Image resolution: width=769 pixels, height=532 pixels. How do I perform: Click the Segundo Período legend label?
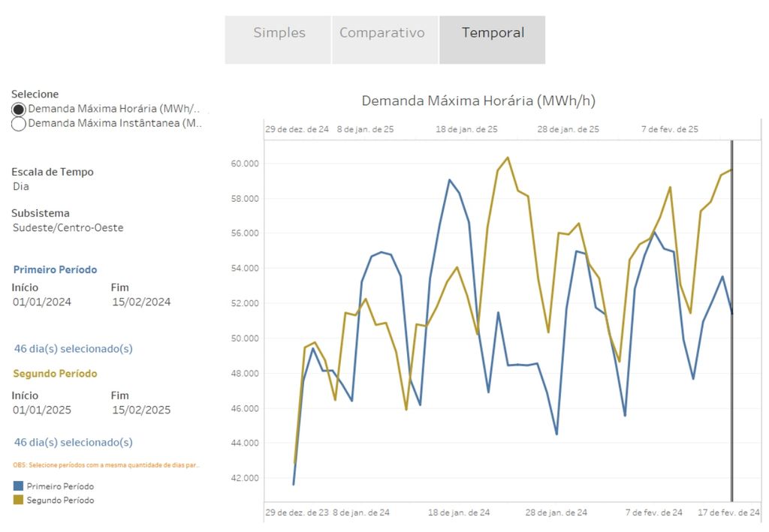(x=61, y=500)
